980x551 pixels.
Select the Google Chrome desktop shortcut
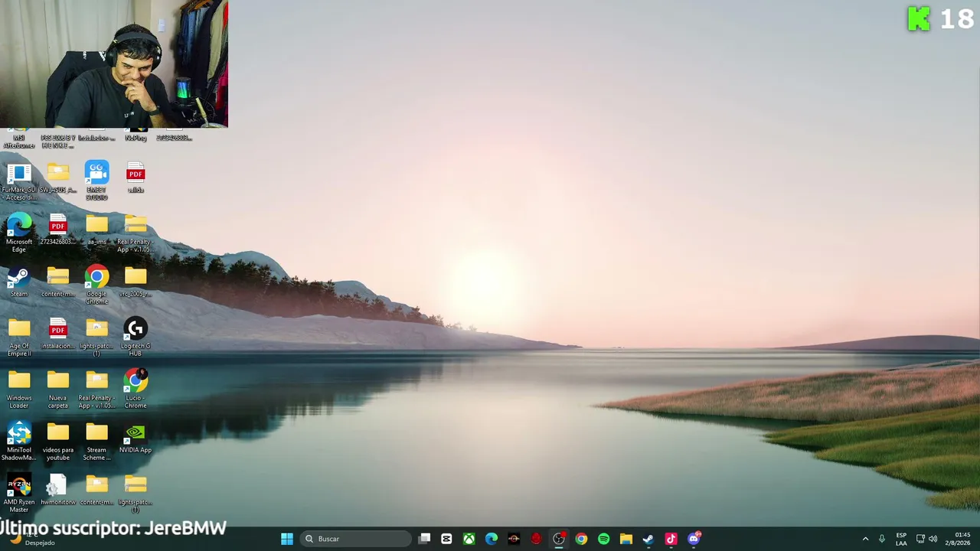tap(96, 285)
